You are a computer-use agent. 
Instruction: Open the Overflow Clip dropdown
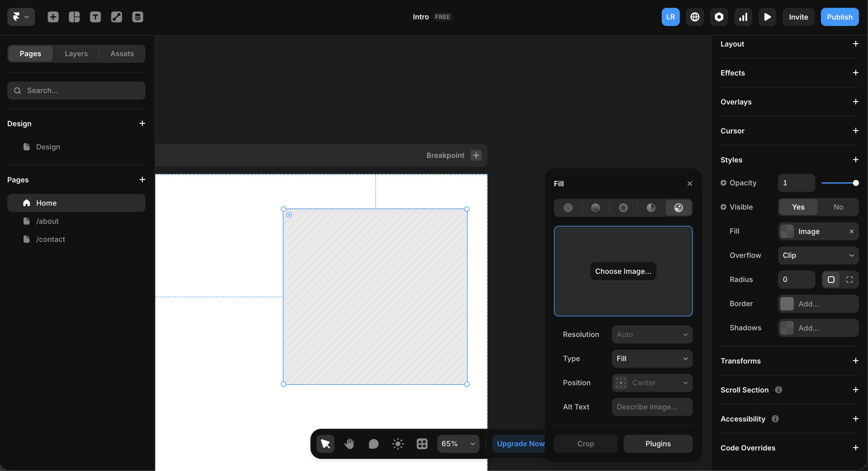pos(818,255)
